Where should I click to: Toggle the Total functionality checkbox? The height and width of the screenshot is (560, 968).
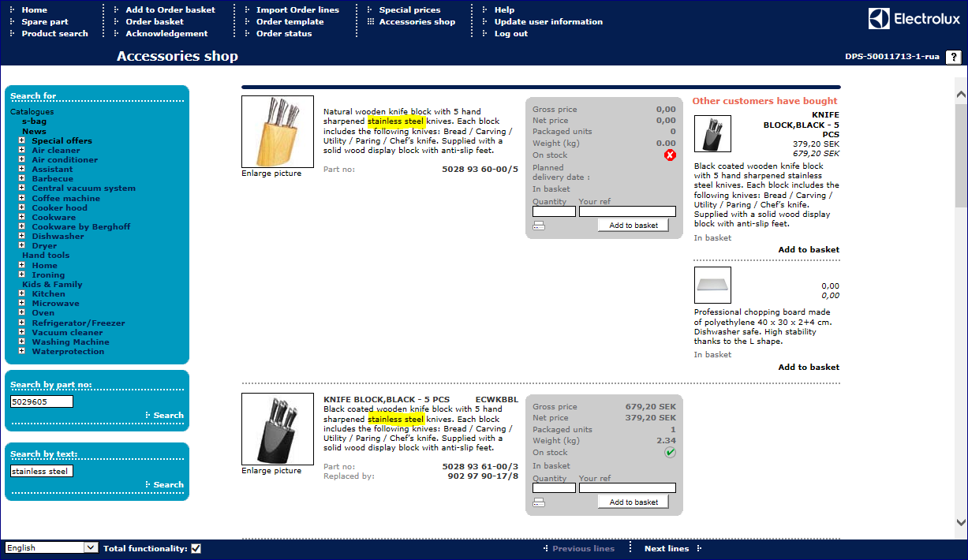click(x=196, y=548)
